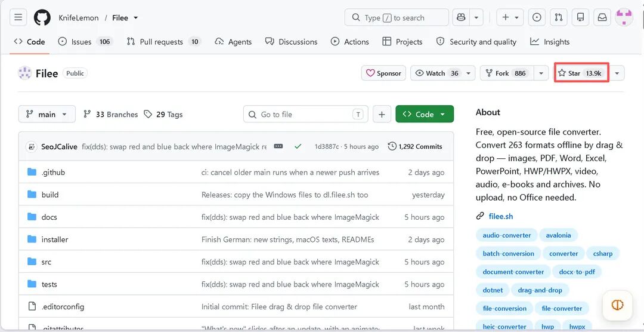Open the create new plus dropdown
The width and height of the screenshot is (644, 332).
[x=510, y=18]
